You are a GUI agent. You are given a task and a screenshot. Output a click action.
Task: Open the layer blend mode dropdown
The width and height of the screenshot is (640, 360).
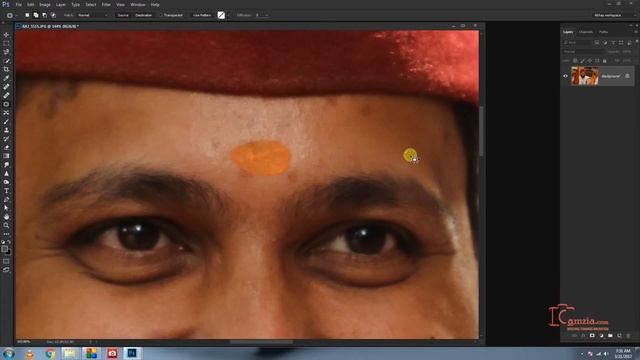(583, 52)
